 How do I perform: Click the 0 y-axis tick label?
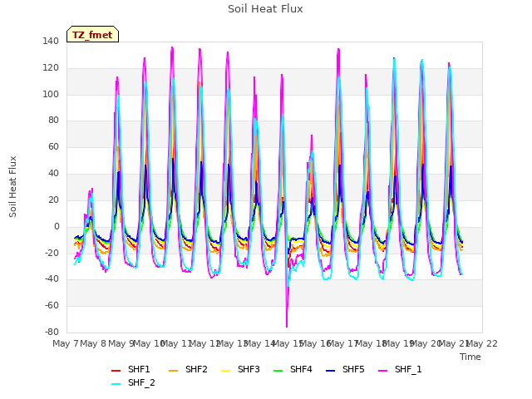(x=57, y=226)
